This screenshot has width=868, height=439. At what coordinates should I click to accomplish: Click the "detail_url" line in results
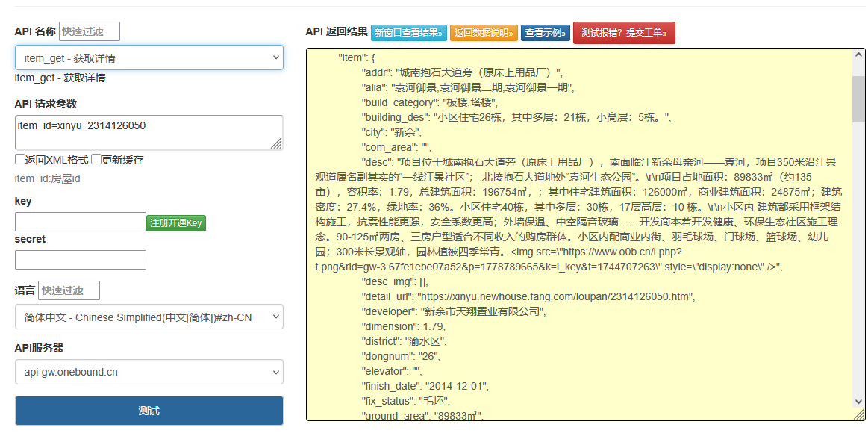coord(528,296)
